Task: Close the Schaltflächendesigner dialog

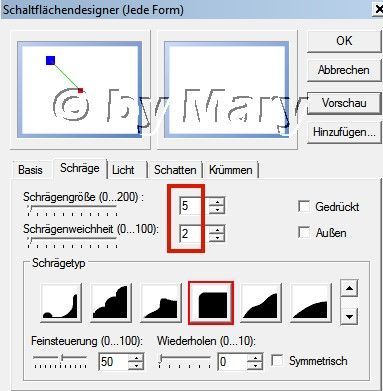Action: [378, 9]
